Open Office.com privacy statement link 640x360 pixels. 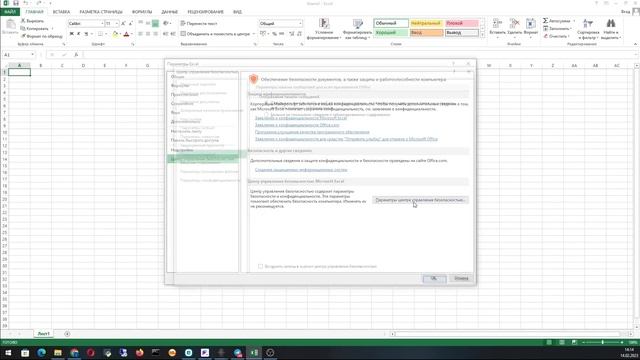tap(297, 125)
